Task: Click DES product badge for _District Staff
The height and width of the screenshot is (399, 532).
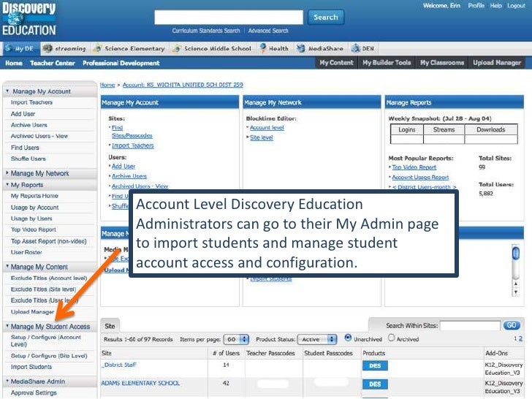Action: coord(375,365)
